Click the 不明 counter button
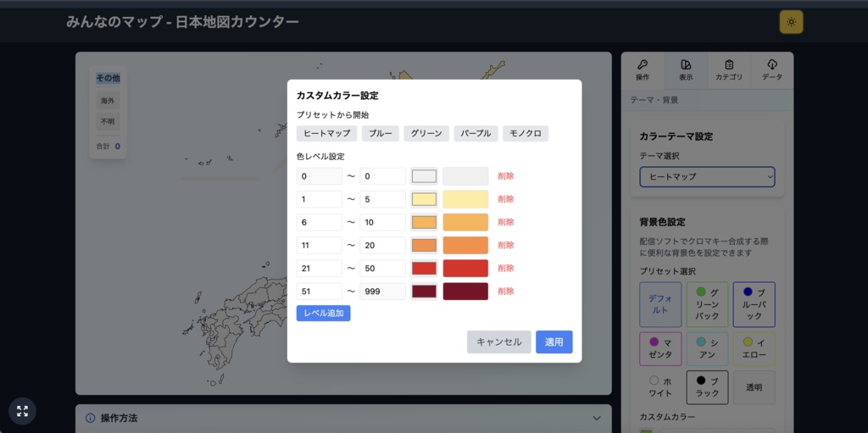868x433 pixels. click(x=108, y=121)
